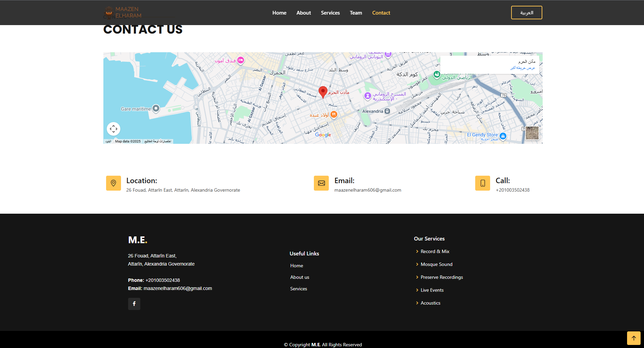This screenshot has height=348, width=644.
Task: Click the yellow email envelope icon
Action: pos(321,183)
